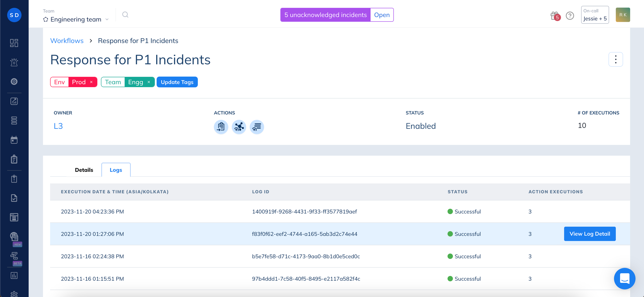Click the Action Executions column header
644x297 pixels.
point(556,192)
